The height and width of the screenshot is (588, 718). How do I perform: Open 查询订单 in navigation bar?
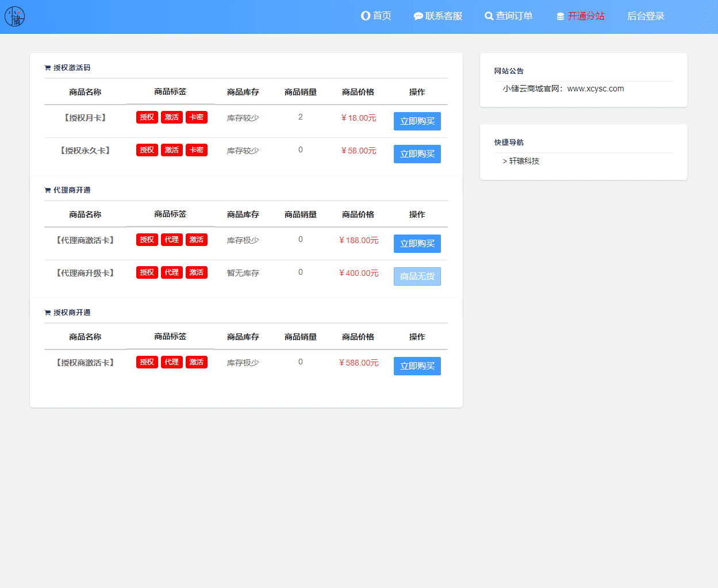click(x=514, y=16)
